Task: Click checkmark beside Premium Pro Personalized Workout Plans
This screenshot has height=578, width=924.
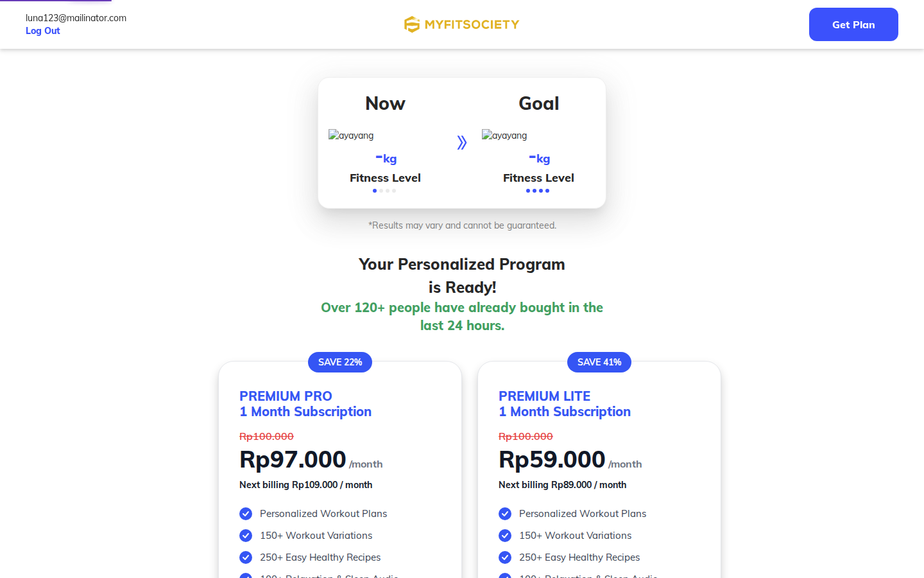Action: [246, 514]
